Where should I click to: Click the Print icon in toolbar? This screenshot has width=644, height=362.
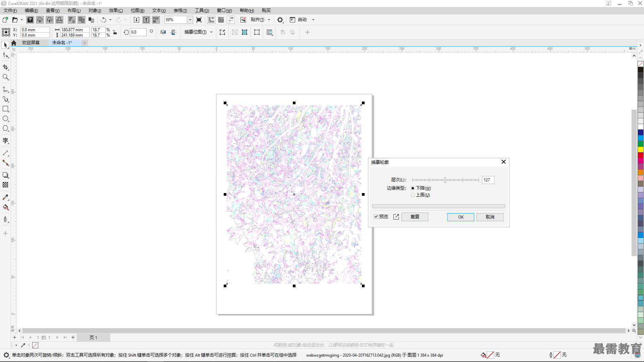[x=59, y=20]
